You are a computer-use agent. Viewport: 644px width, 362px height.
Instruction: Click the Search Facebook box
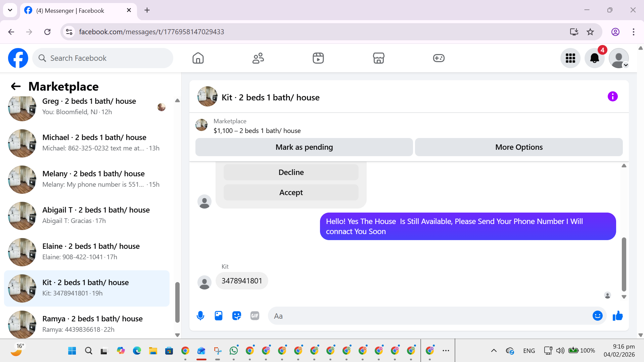(103, 58)
